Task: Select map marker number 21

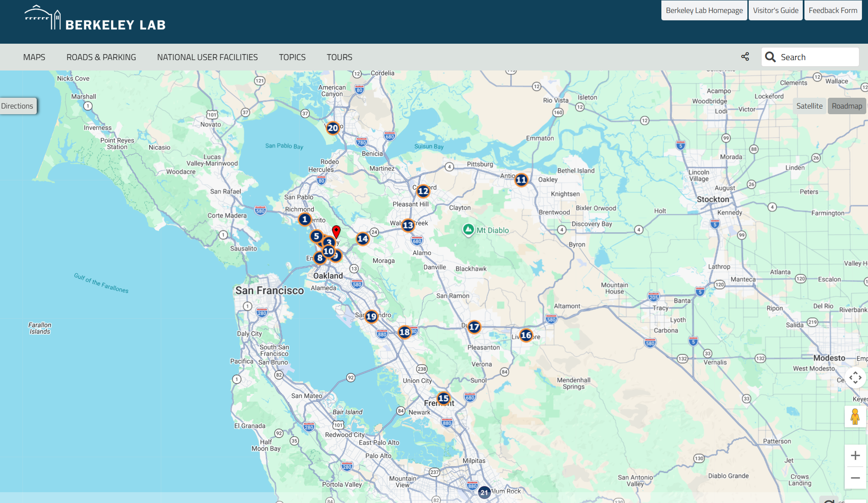Action: click(484, 493)
